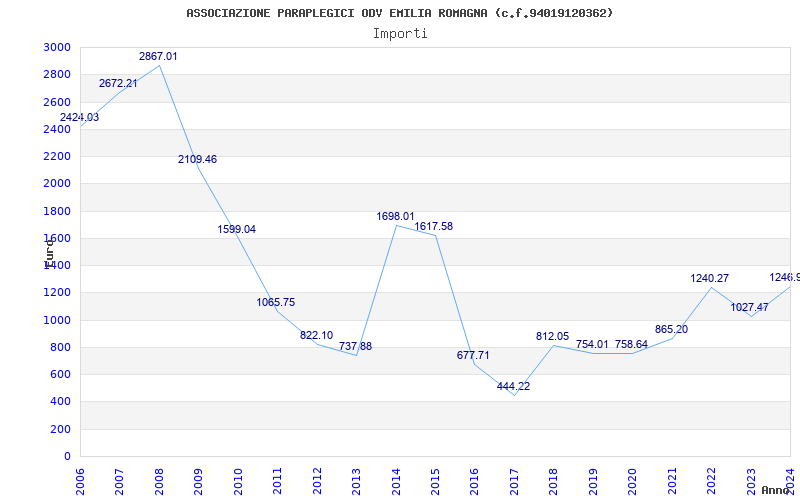
Task: Click the 1000 y-axis tick label
Action: (x=58, y=320)
